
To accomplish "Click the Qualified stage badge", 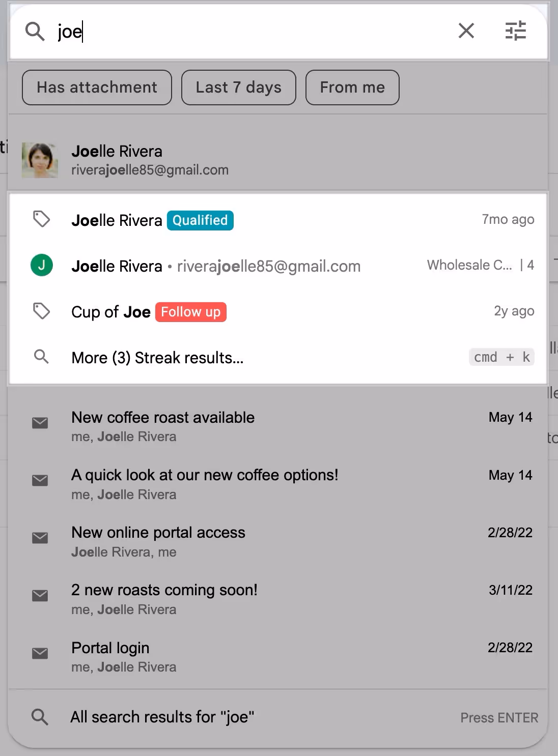I will pyautogui.click(x=200, y=220).
